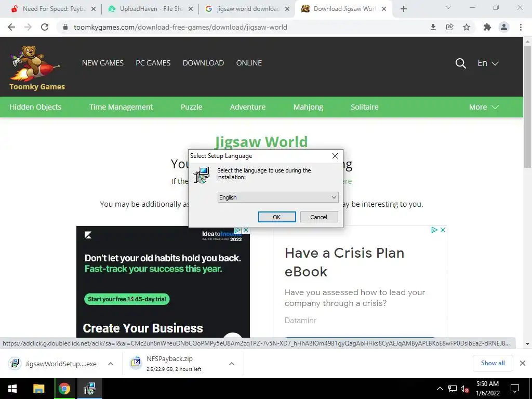Close the Kajabi ad with X
The width and height of the screenshot is (532, 399).
[246, 230]
